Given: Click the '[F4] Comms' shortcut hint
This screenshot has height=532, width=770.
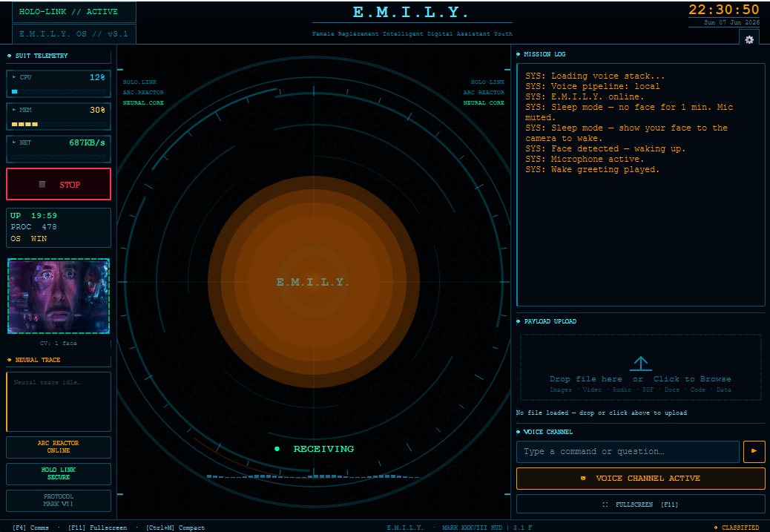Looking at the screenshot, I should [x=30, y=528].
